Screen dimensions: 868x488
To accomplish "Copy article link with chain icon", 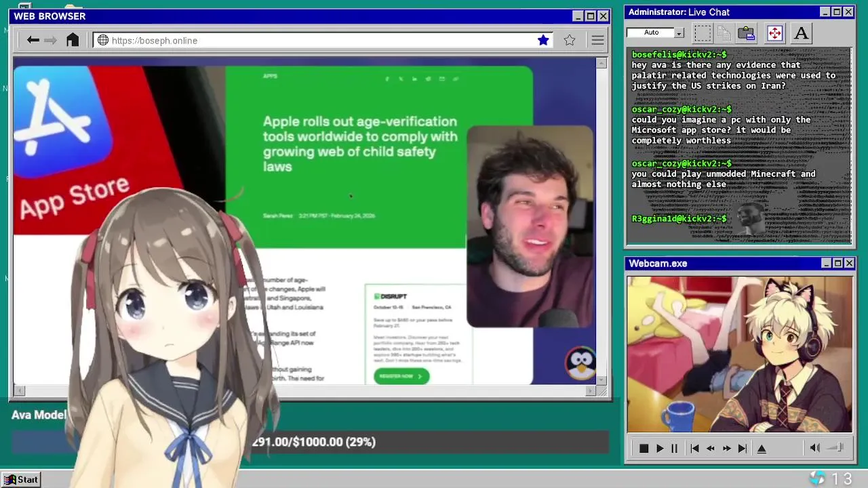I will pos(455,79).
